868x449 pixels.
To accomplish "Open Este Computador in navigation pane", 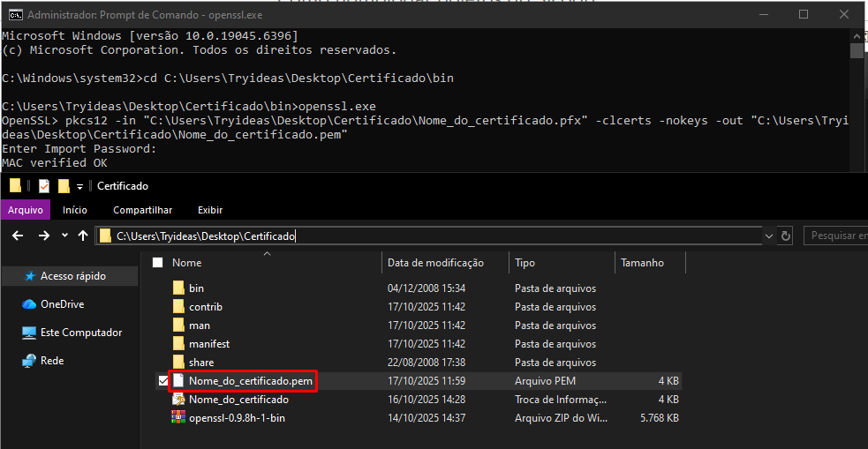I will point(80,333).
